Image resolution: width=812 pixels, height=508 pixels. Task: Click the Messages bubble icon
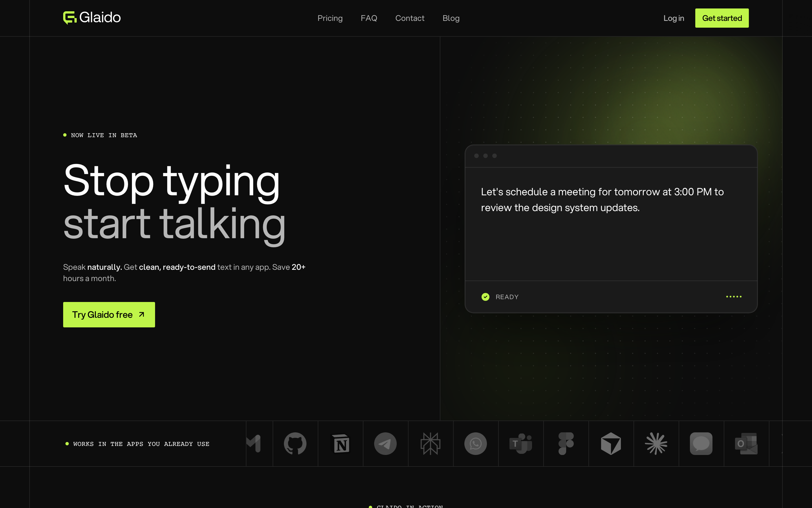701,443
